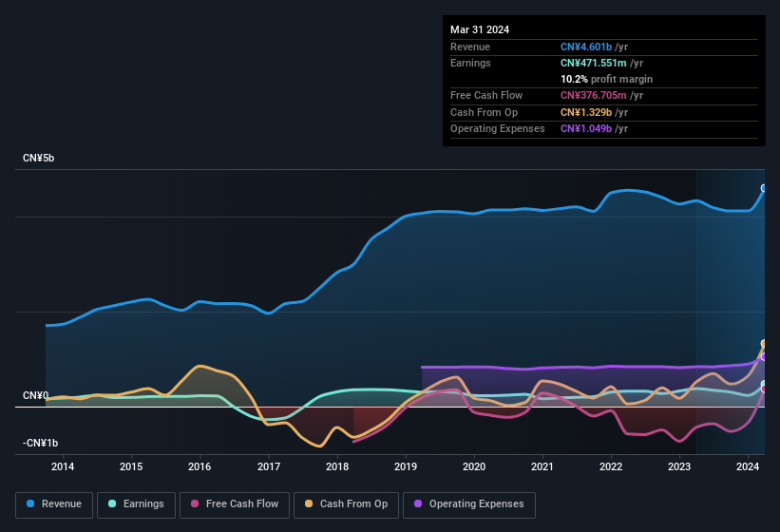Click the 2014 x-axis label
This screenshot has width=780, height=532.
(x=63, y=466)
